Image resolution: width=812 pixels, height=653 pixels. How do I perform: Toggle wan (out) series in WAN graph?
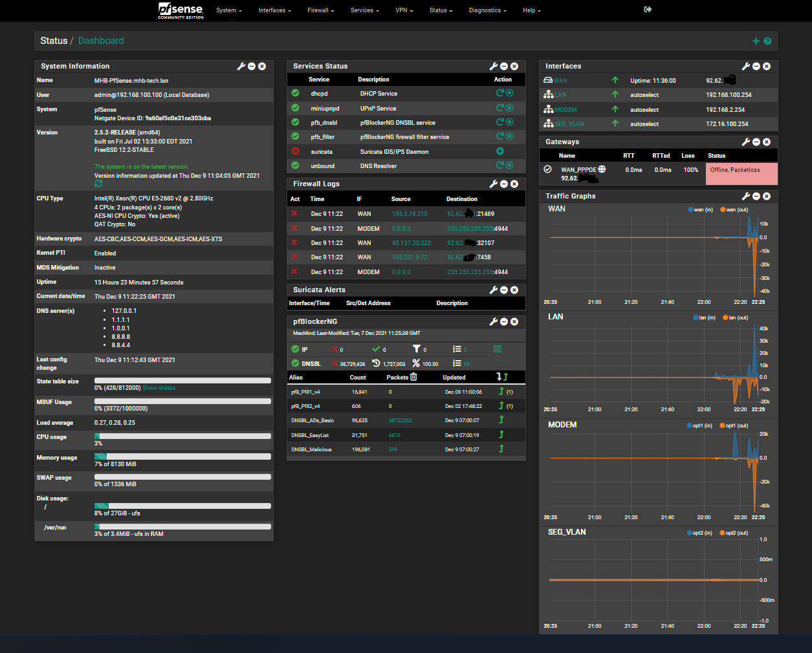click(734, 209)
